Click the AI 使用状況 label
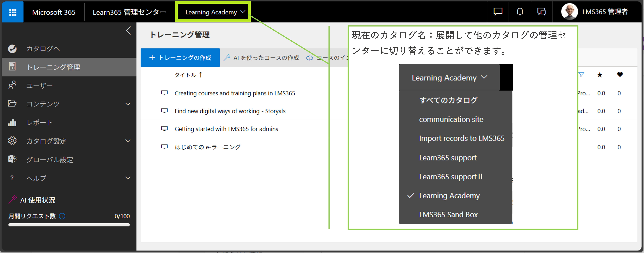The image size is (644, 253). coord(38,200)
